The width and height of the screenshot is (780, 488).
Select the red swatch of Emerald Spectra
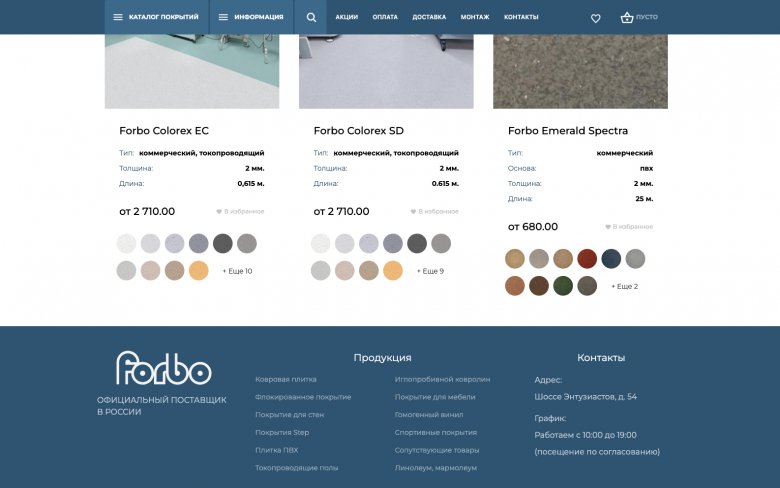587,259
